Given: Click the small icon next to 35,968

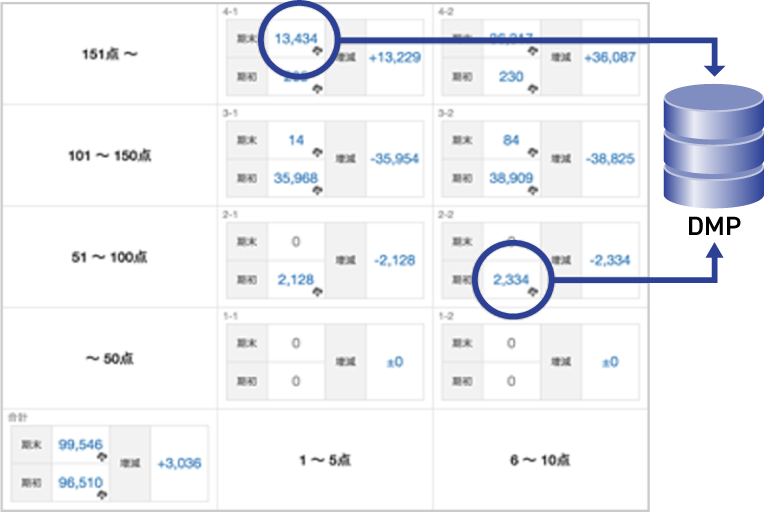Looking at the screenshot, I should tap(316, 190).
